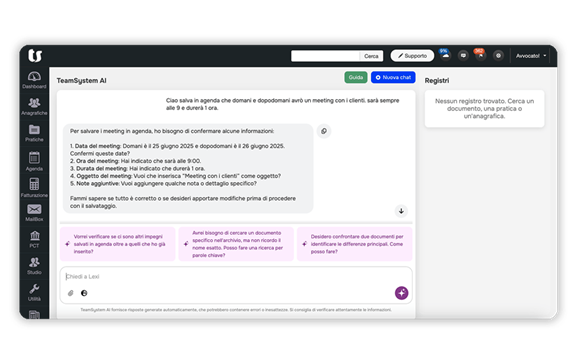Jump to bottom of chat
The image size is (576, 362).
click(x=401, y=211)
